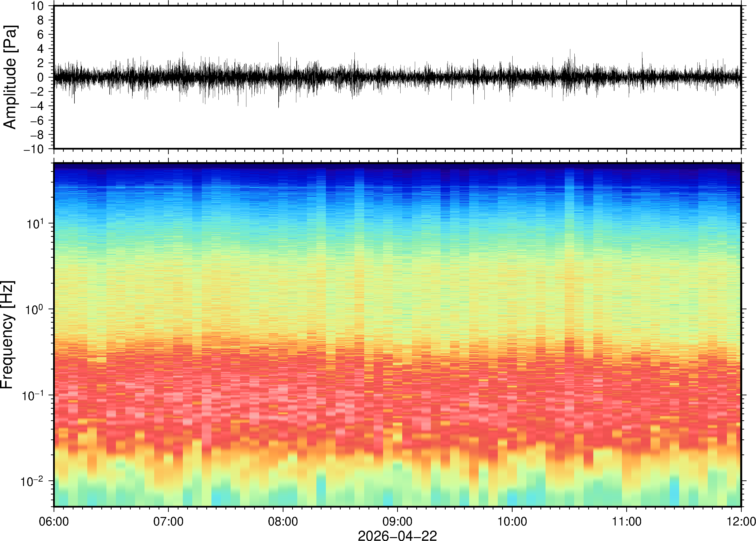Click the 2026-04-22 date label

[397, 535]
